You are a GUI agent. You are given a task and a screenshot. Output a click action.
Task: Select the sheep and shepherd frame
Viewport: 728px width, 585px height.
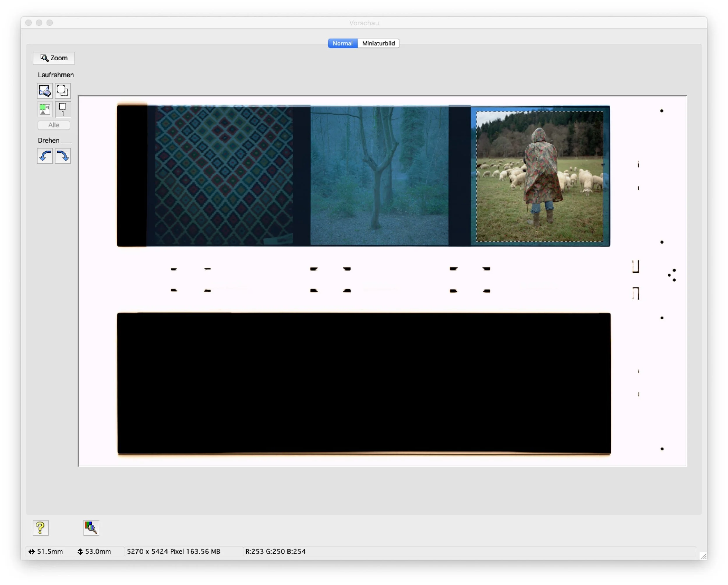click(x=540, y=177)
